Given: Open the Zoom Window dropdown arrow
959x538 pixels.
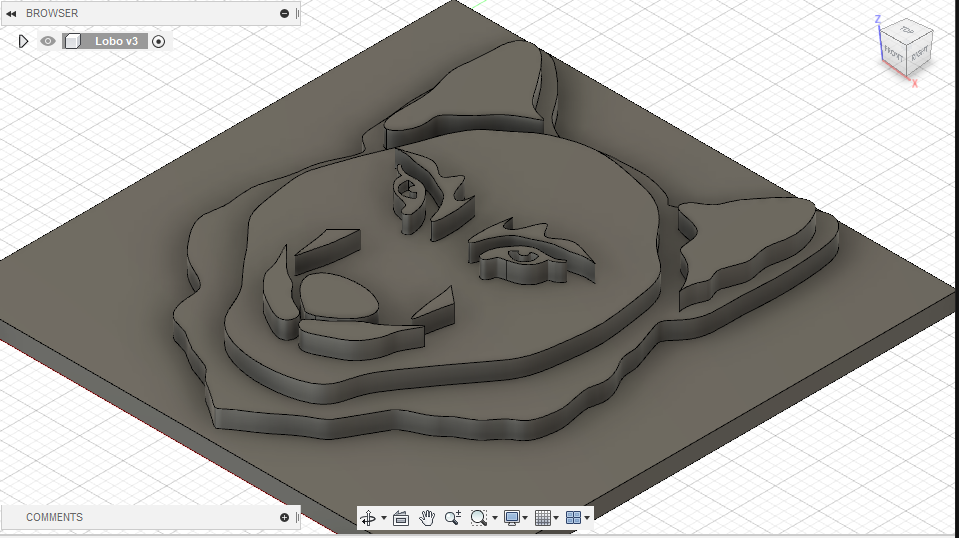Looking at the screenshot, I should pos(495,518).
